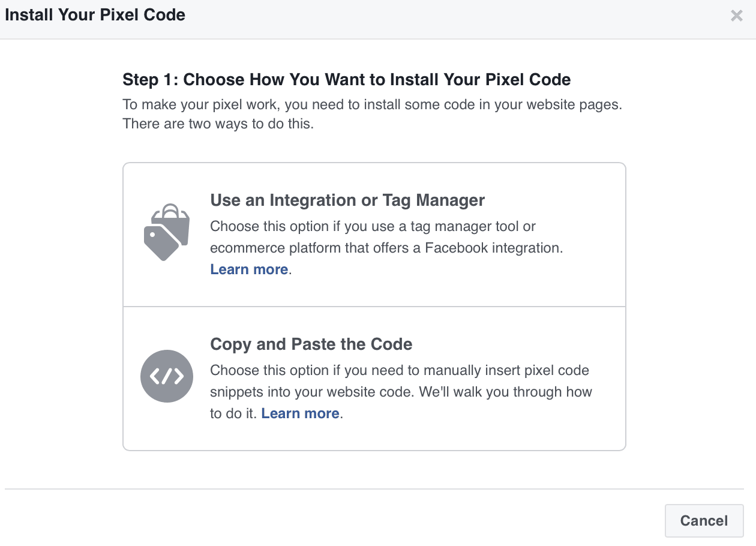This screenshot has height=546, width=756.
Task: Click the Use an Integration or Tag Manager heading
Action: pyautogui.click(x=347, y=200)
